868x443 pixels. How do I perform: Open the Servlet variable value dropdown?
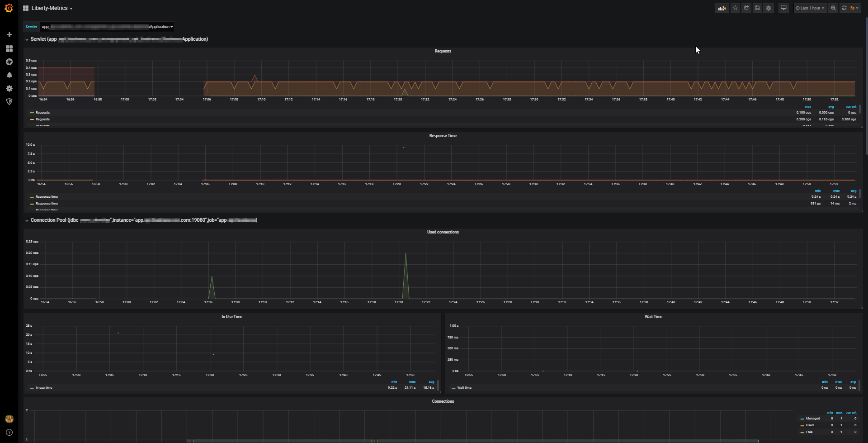107,27
